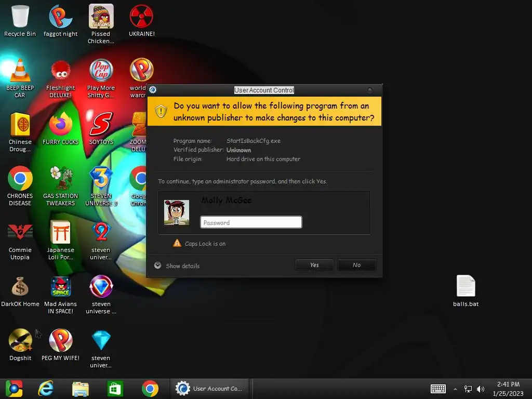
Task: Open the green Store icon on taskbar
Action: coord(115,389)
